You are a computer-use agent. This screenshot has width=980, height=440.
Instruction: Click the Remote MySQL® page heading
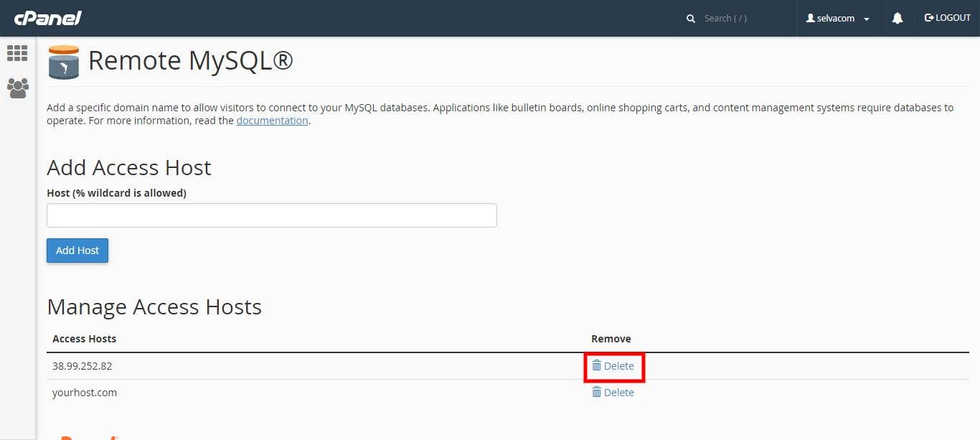click(x=191, y=61)
